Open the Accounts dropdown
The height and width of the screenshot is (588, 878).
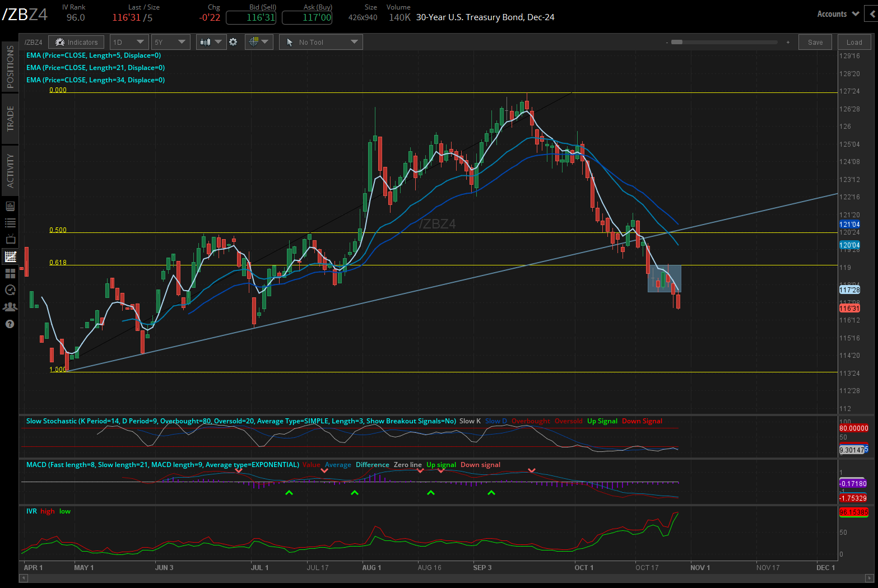tap(837, 13)
